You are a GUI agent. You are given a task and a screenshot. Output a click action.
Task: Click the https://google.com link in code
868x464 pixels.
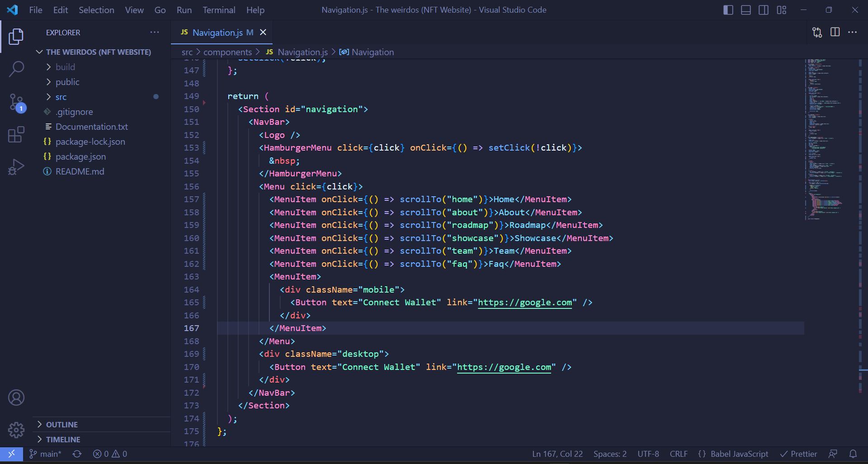[x=524, y=303]
